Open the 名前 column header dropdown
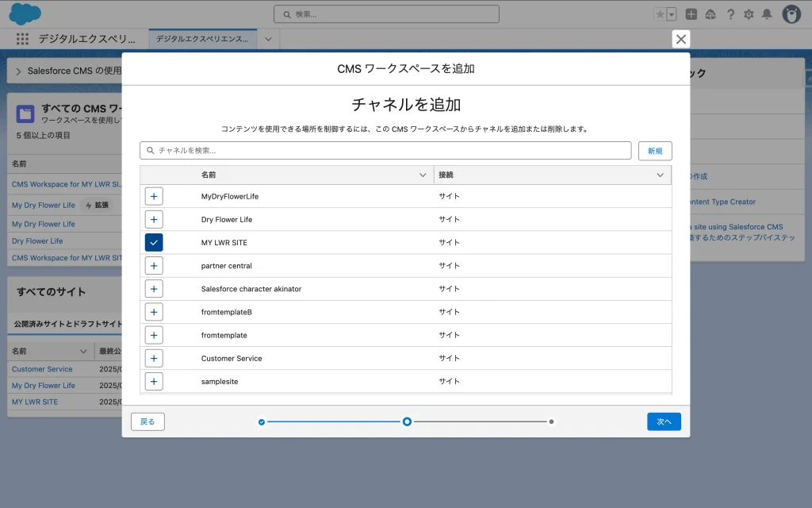The height and width of the screenshot is (508, 812). (423, 175)
